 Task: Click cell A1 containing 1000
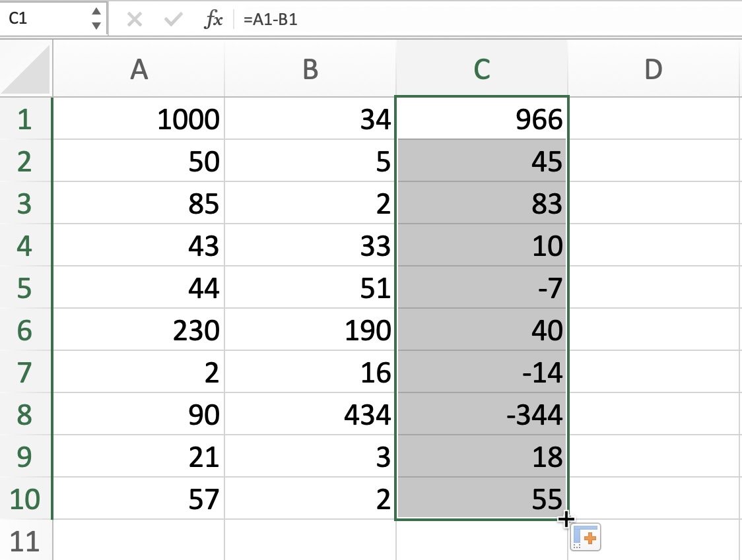pyautogui.click(x=139, y=118)
